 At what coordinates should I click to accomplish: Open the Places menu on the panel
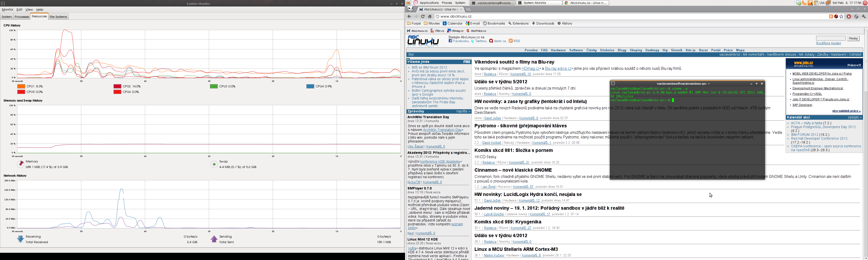(447, 3)
